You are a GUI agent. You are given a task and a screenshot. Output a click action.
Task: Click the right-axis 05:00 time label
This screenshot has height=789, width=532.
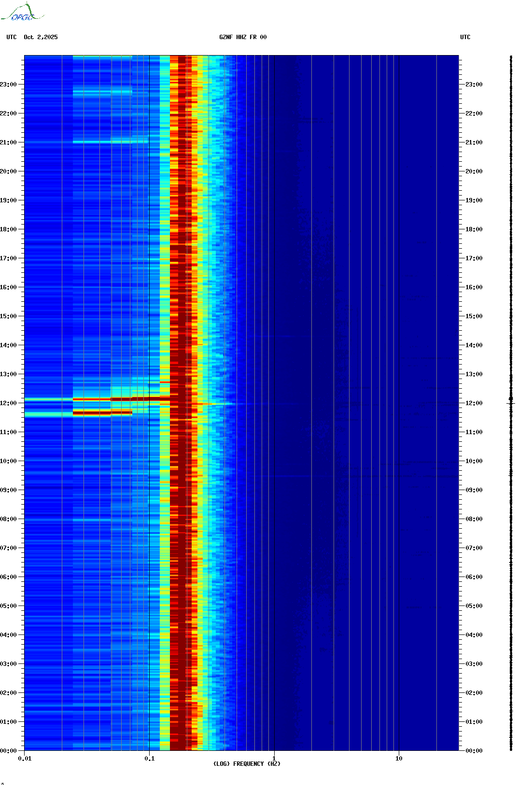click(474, 606)
